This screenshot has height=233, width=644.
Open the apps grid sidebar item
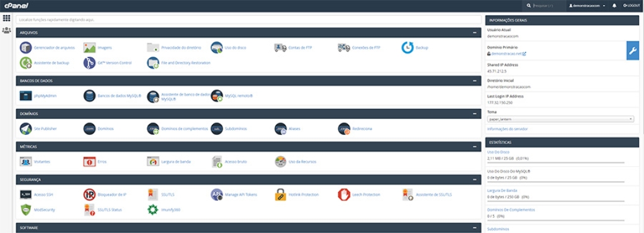click(x=6, y=18)
